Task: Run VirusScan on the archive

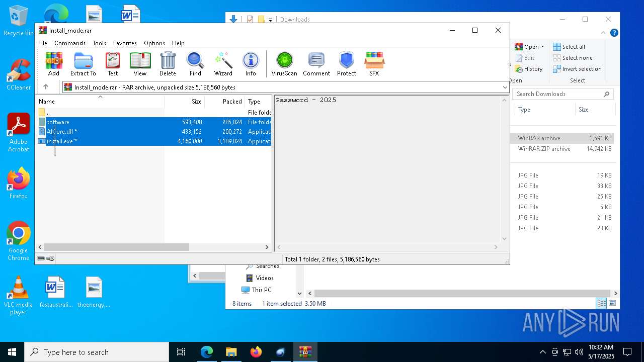Action: (x=284, y=64)
